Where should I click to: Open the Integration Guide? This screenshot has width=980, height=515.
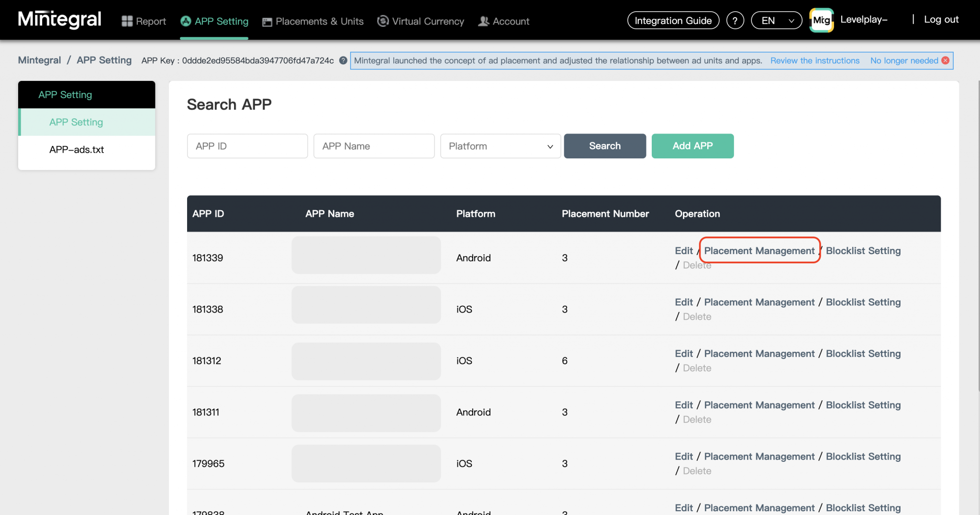pos(673,20)
